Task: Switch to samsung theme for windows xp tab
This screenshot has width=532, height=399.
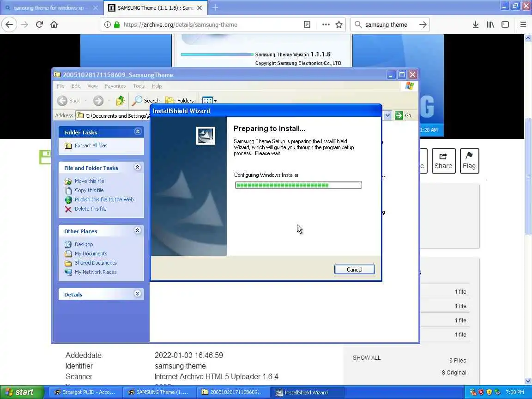Action: pos(48,7)
